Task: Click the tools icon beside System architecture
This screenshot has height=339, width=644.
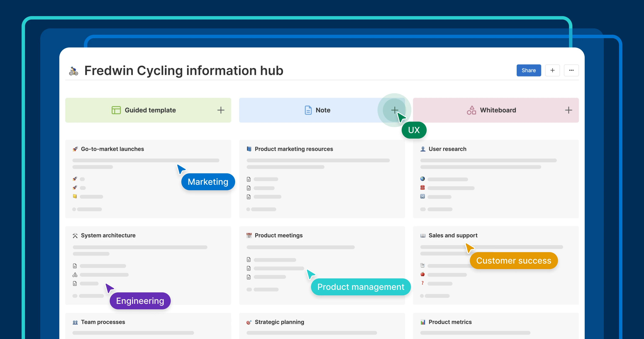Action: (75, 236)
